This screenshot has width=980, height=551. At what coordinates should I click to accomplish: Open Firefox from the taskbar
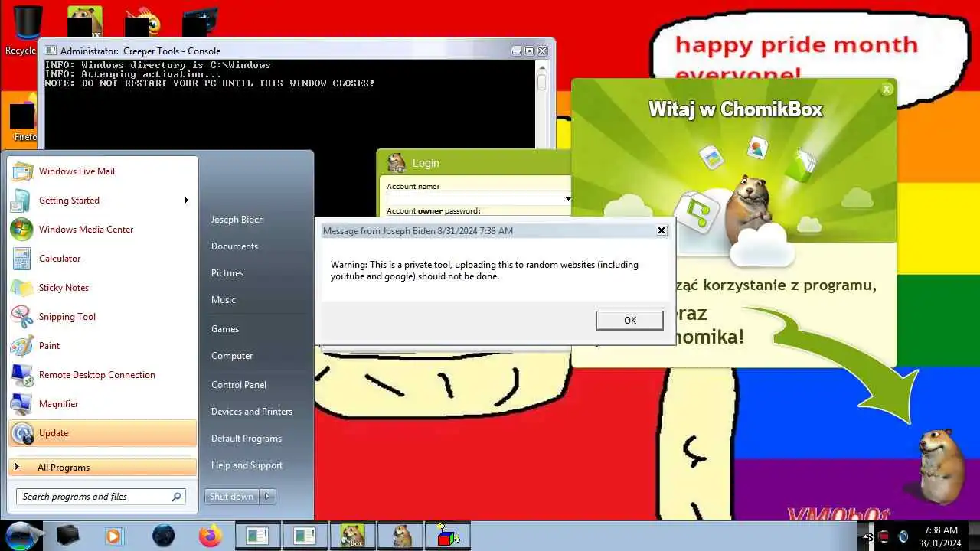[x=210, y=536]
